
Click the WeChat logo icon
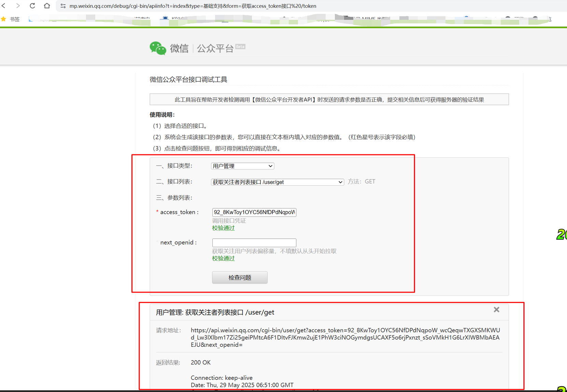pos(158,48)
